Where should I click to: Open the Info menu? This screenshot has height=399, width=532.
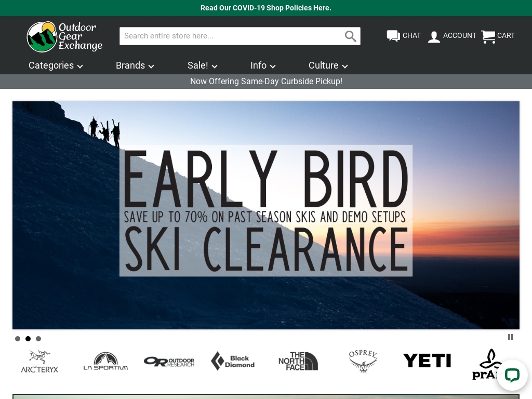pyautogui.click(x=262, y=65)
